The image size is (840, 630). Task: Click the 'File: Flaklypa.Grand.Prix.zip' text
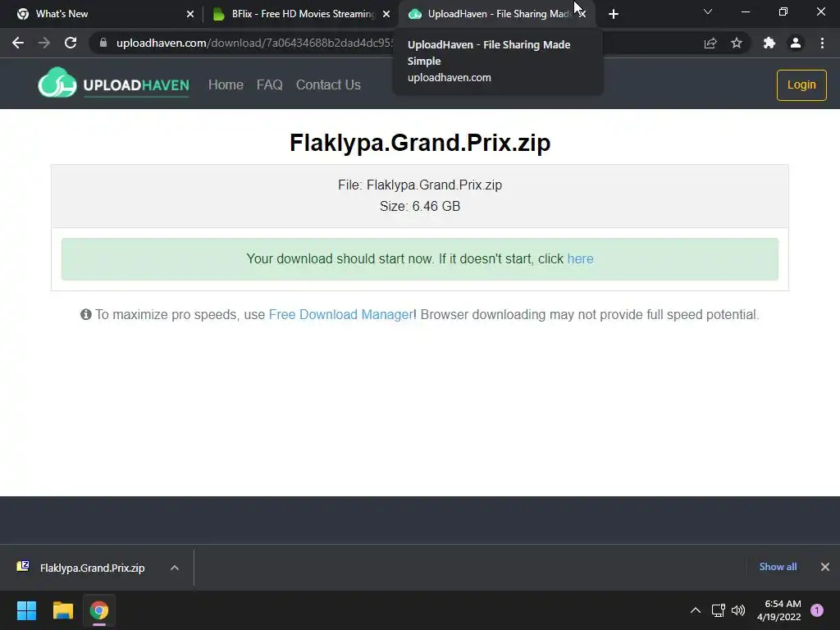click(x=420, y=185)
